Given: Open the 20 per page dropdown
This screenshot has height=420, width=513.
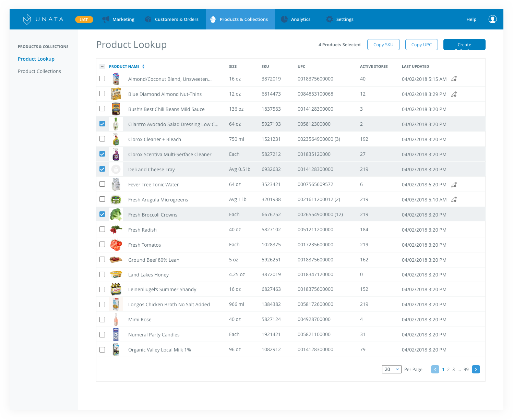Looking at the screenshot, I should click(x=392, y=369).
